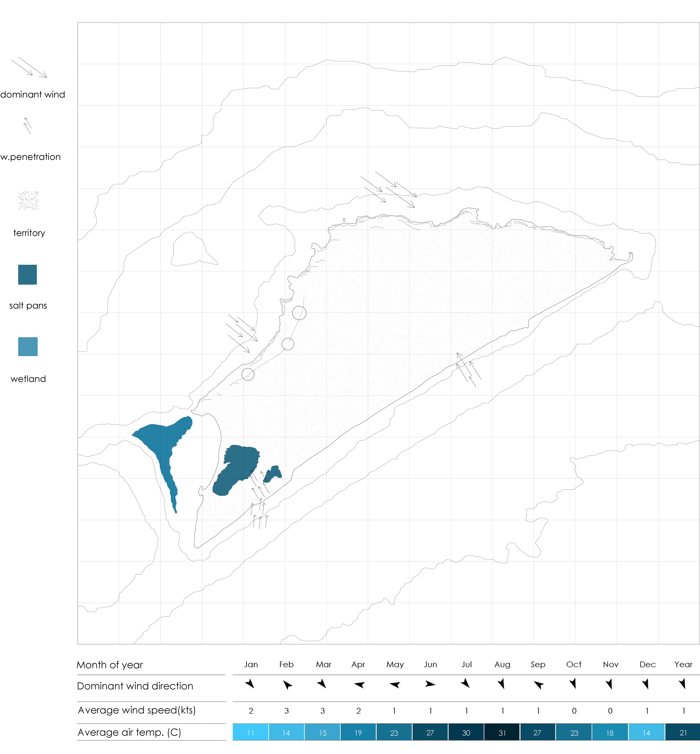Click the November wind direction arrow
Image resolution: width=700 pixels, height=754 pixels.
pos(609,684)
